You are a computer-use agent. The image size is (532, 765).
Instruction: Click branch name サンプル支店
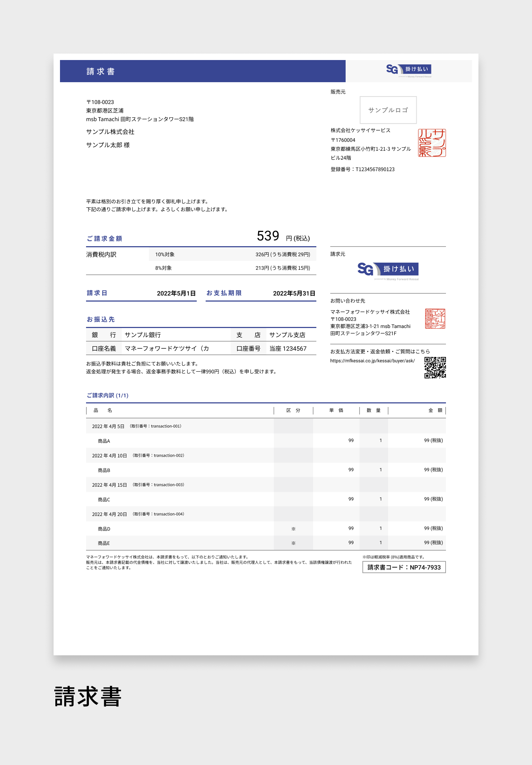pos(287,335)
